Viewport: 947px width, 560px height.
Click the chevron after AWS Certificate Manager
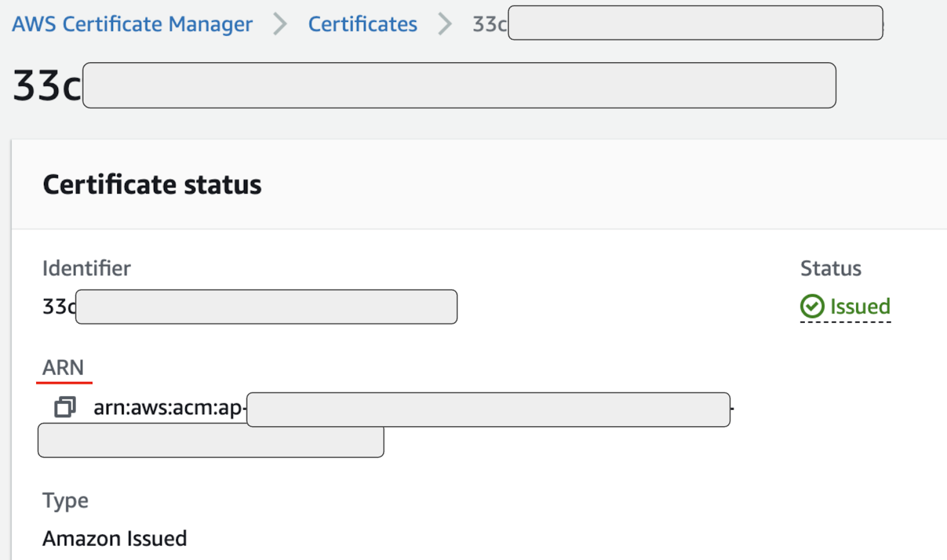click(280, 24)
